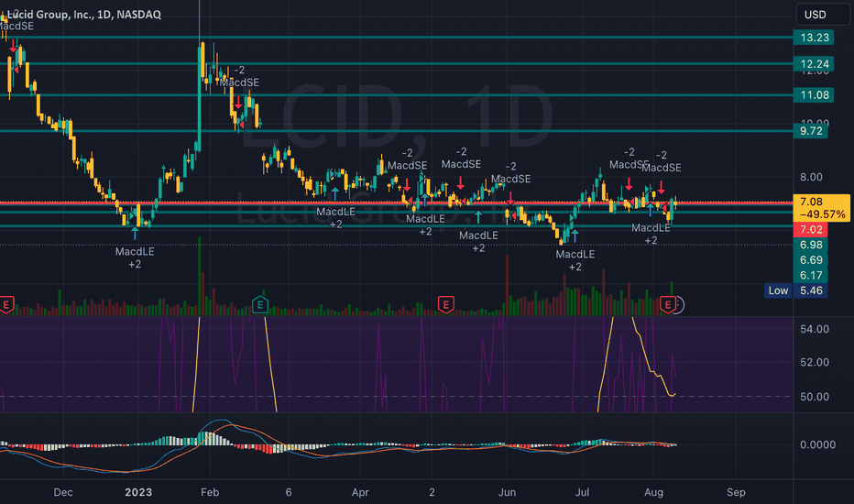Click the 6.17 price label
The width and height of the screenshot is (854, 504).
point(811,275)
